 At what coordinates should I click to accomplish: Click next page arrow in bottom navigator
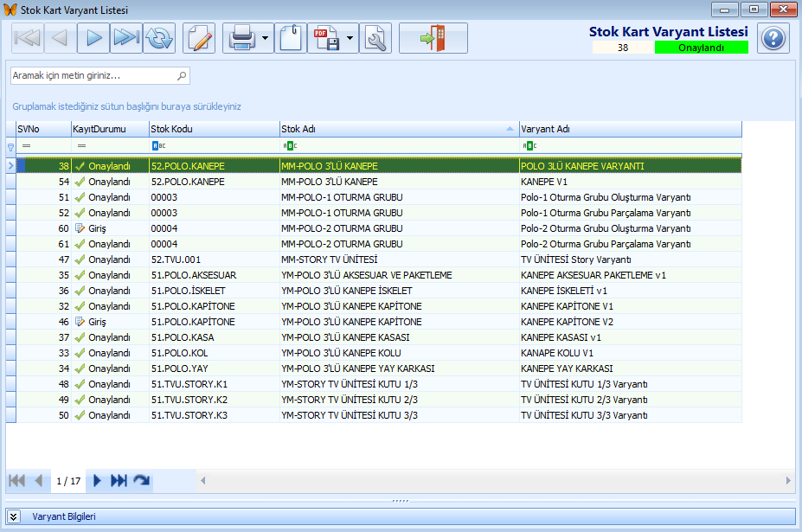point(97,481)
